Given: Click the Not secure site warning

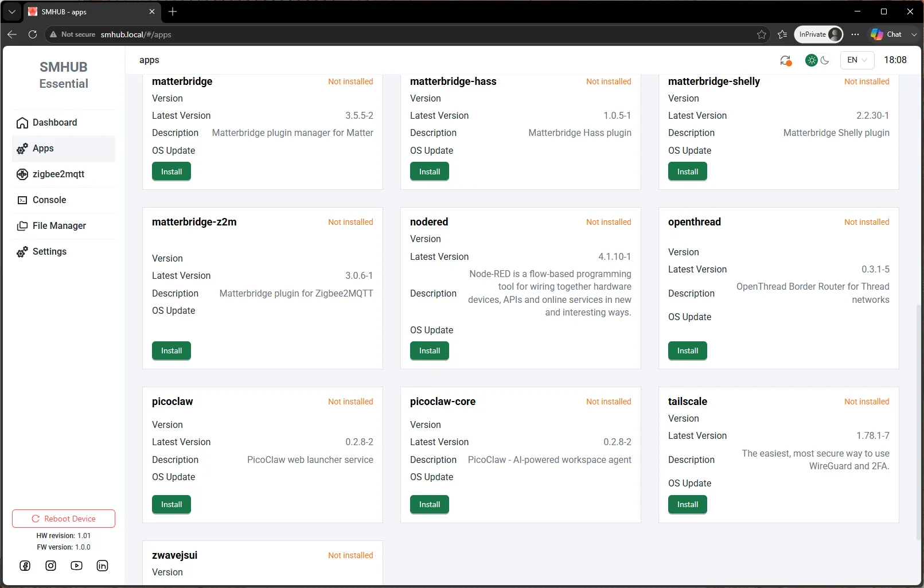Looking at the screenshot, I should [x=73, y=34].
